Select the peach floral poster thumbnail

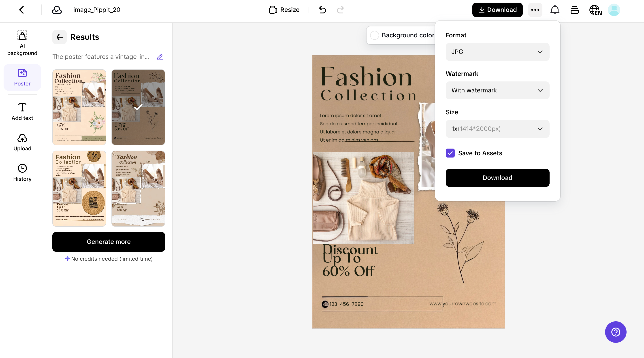79,107
